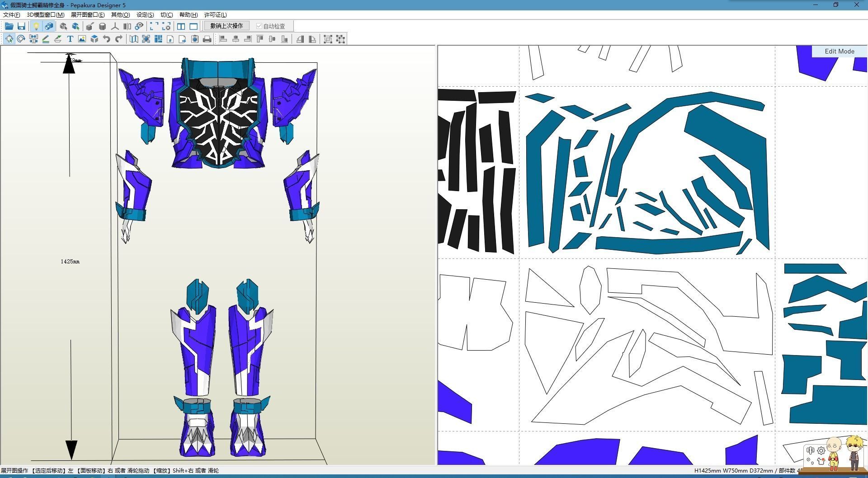Open the 设定(S) menu

point(145,14)
